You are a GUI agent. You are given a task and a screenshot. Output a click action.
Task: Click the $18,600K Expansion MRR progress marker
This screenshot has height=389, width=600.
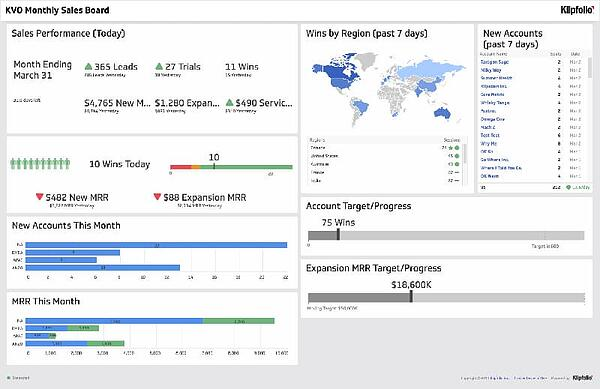click(x=411, y=297)
